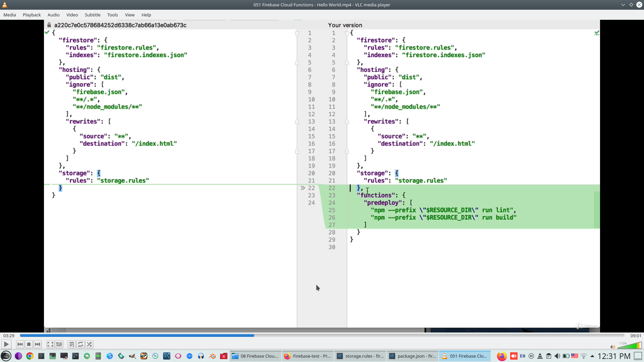Expand hidden system tray icons arrow

click(x=592, y=356)
